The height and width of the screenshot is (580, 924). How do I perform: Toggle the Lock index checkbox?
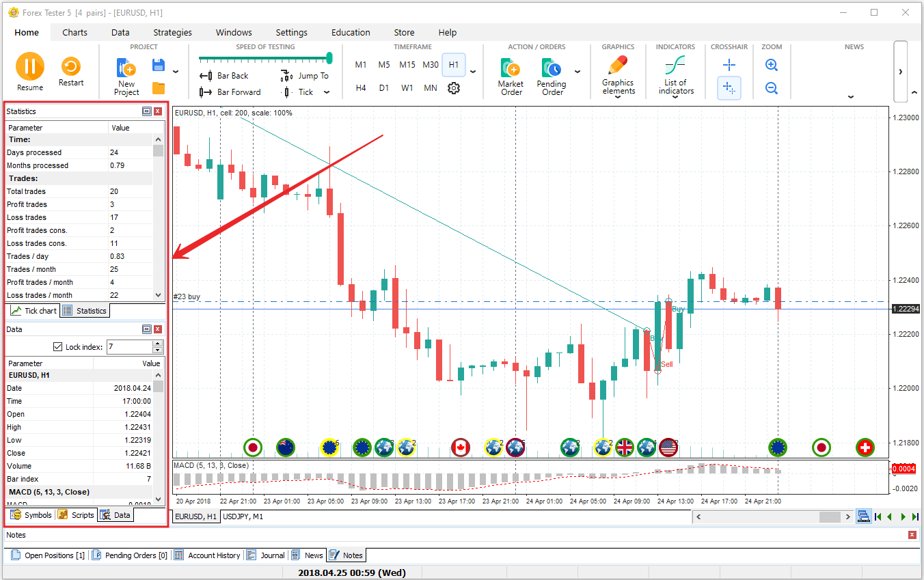tap(57, 347)
